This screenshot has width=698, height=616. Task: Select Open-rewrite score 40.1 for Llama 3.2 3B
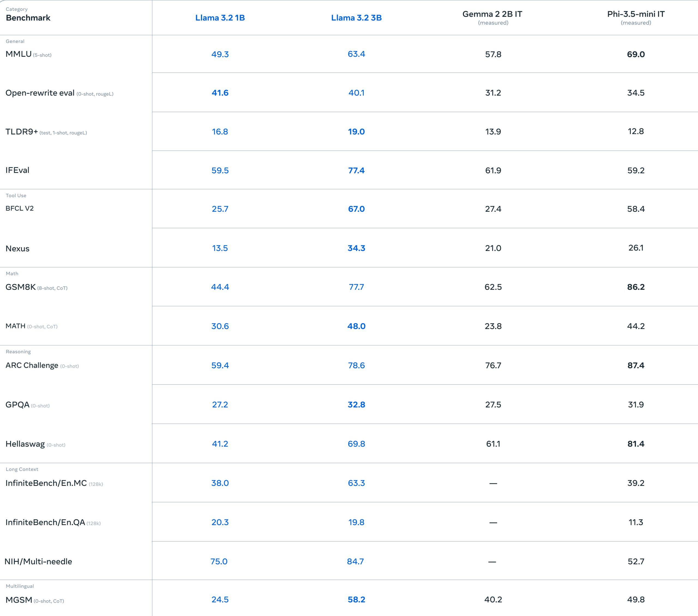pos(356,93)
